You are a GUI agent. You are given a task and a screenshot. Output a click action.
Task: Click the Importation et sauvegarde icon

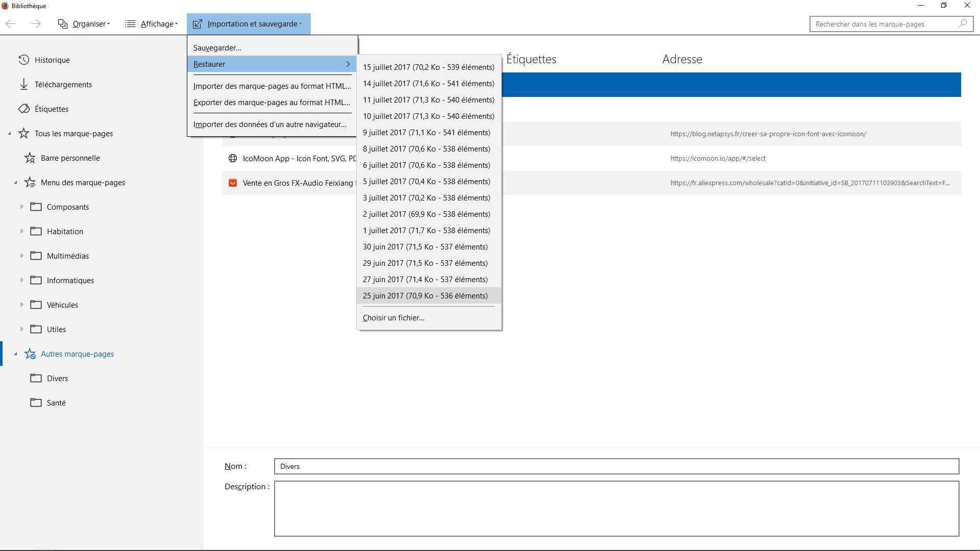pyautogui.click(x=198, y=24)
